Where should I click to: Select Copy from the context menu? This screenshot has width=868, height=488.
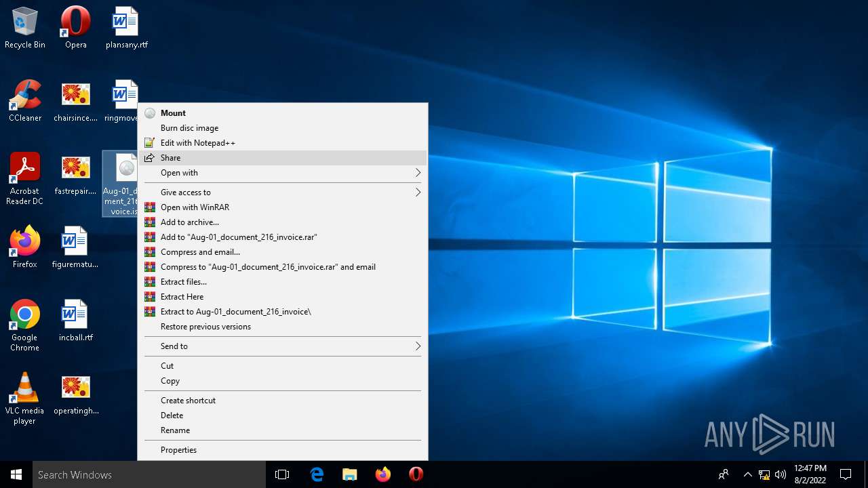(x=283, y=381)
